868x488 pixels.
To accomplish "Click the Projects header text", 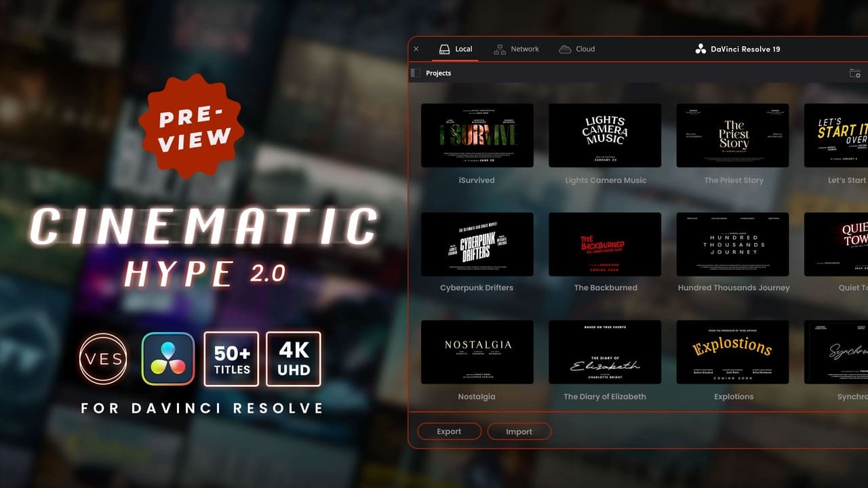I will (438, 73).
